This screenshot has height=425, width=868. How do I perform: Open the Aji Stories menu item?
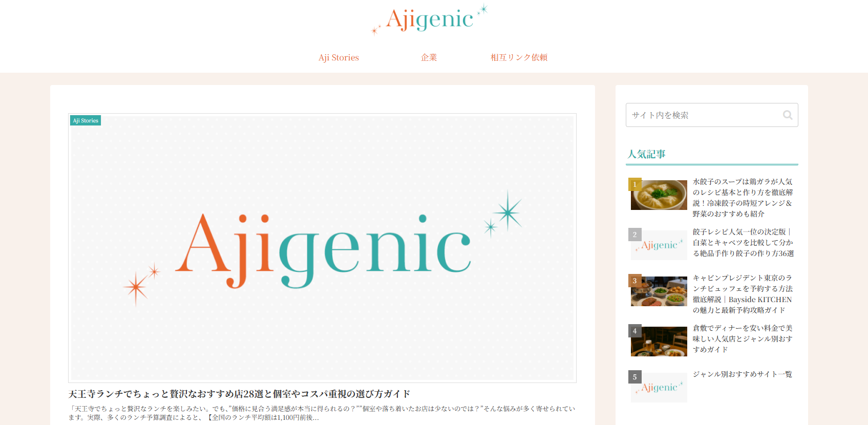tap(338, 57)
